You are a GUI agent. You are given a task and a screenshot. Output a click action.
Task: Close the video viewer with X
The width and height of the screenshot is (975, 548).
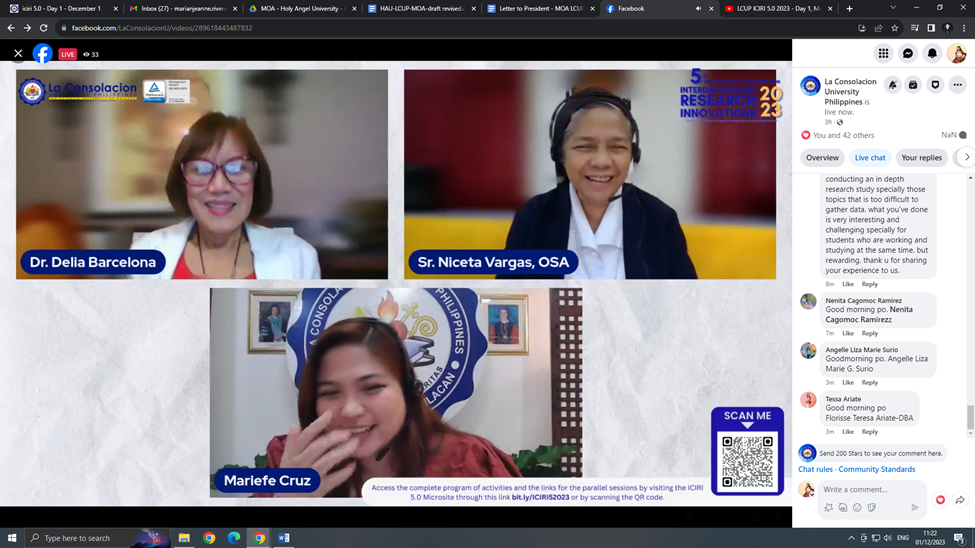pos(18,54)
